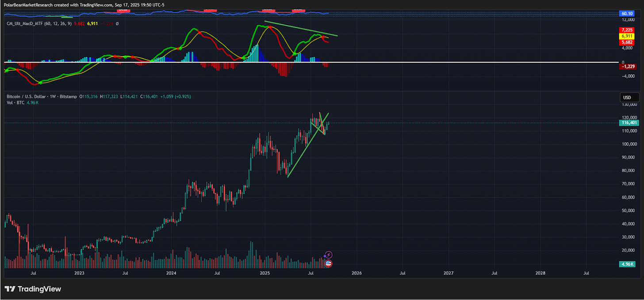Open the USD currency selector
The image size is (644, 300).
tap(629, 98)
